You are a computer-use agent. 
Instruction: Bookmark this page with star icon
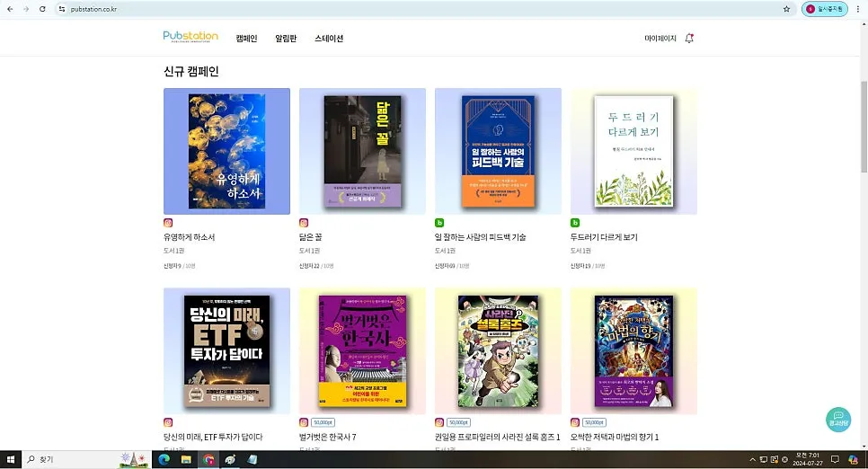(x=786, y=9)
